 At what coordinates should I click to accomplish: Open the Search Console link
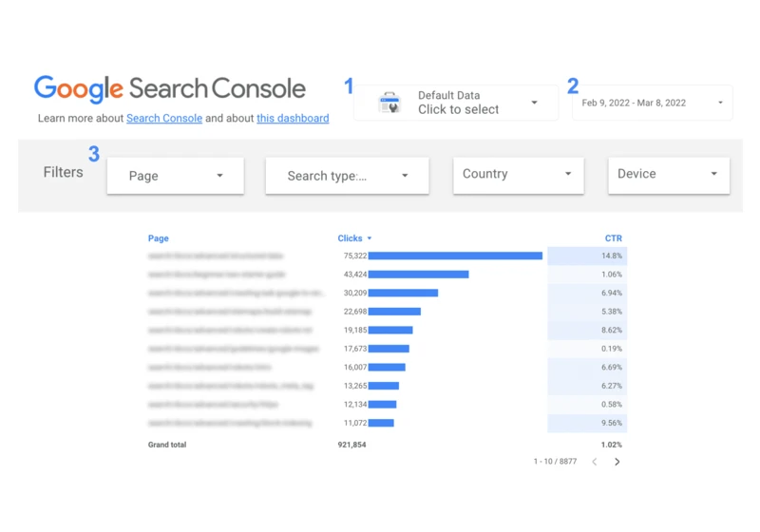(x=164, y=118)
